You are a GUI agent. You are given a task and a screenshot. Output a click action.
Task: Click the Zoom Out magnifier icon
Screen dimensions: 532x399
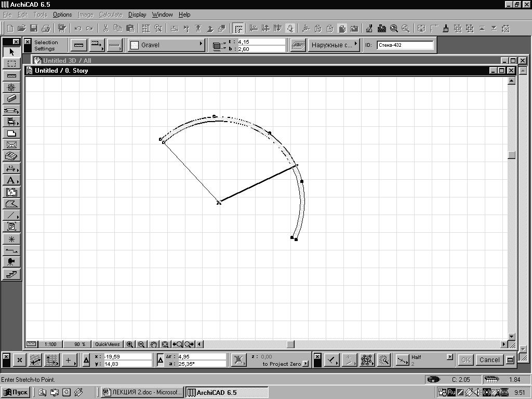pos(141,344)
